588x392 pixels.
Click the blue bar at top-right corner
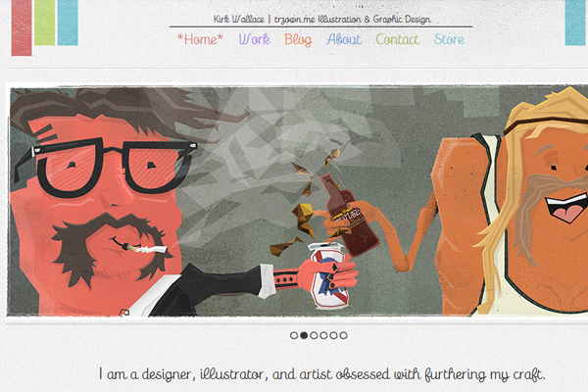coord(575,23)
